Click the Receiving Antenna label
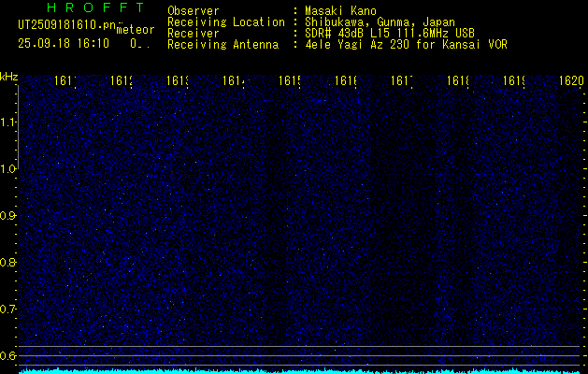The image size is (588, 374). coord(222,45)
